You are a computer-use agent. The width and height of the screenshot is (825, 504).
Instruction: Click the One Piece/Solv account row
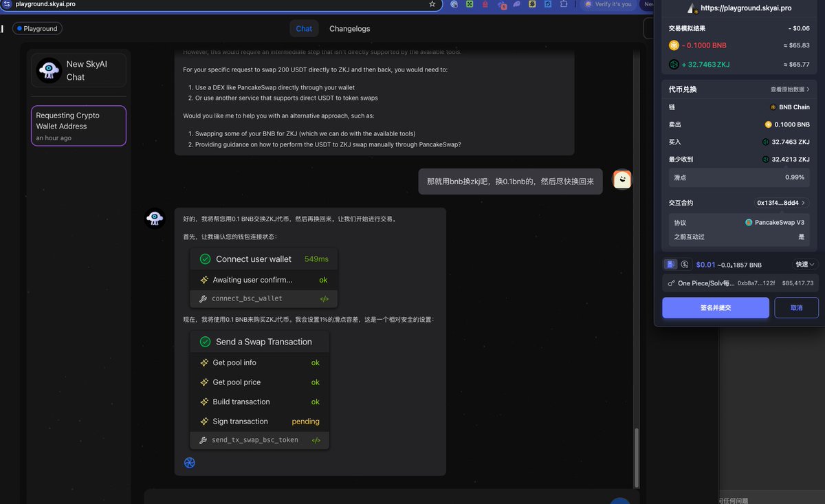tap(740, 283)
